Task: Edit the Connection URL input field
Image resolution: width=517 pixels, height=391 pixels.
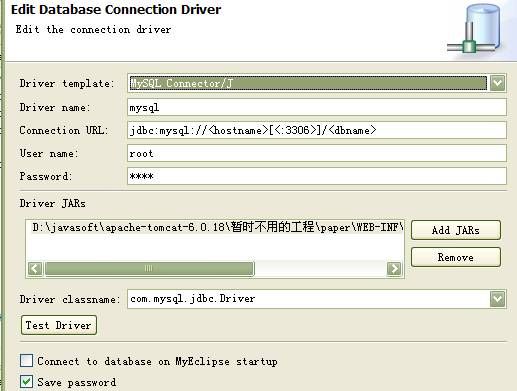Action: tap(317, 130)
